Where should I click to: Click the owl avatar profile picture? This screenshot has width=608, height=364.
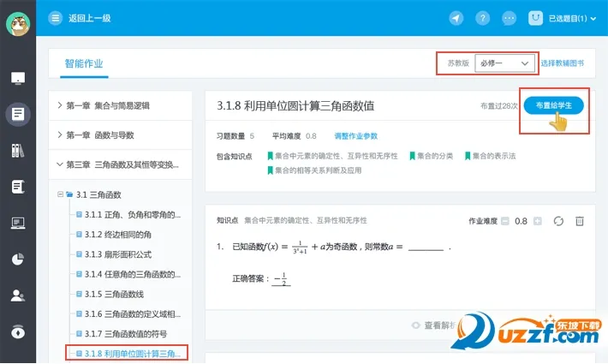[18, 24]
